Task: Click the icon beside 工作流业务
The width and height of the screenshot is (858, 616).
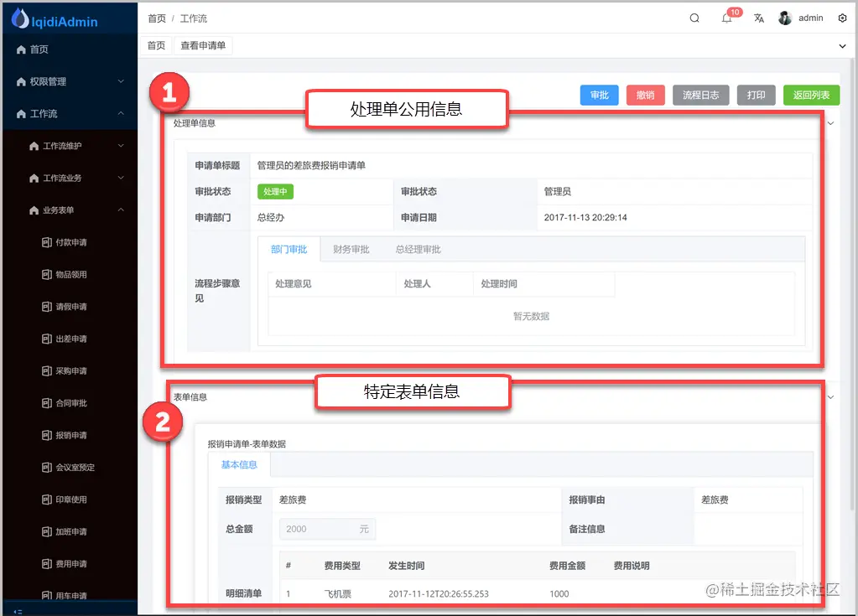Action: (34, 179)
